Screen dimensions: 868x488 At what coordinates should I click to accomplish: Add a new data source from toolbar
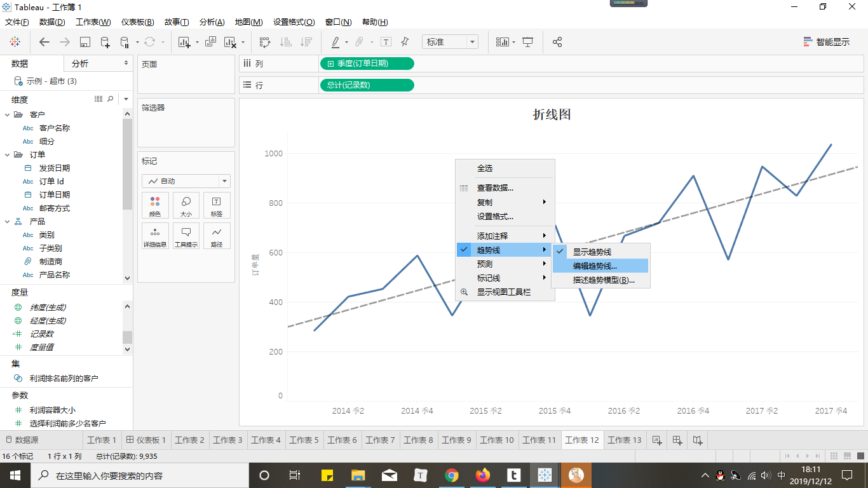(x=105, y=42)
